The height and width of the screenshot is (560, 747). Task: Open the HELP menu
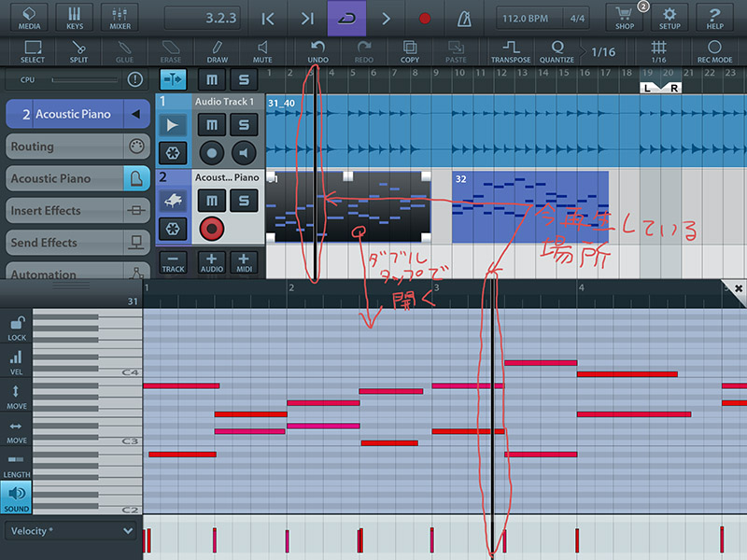714,18
